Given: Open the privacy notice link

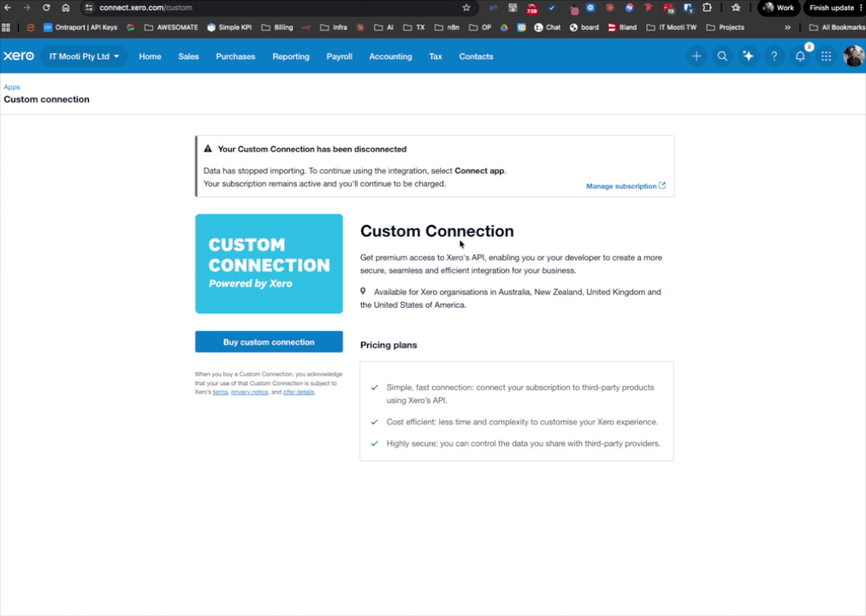Looking at the screenshot, I should point(250,392).
